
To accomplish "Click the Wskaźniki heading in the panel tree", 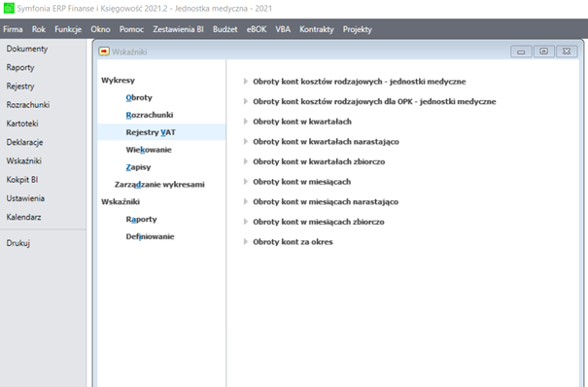I will [121, 201].
